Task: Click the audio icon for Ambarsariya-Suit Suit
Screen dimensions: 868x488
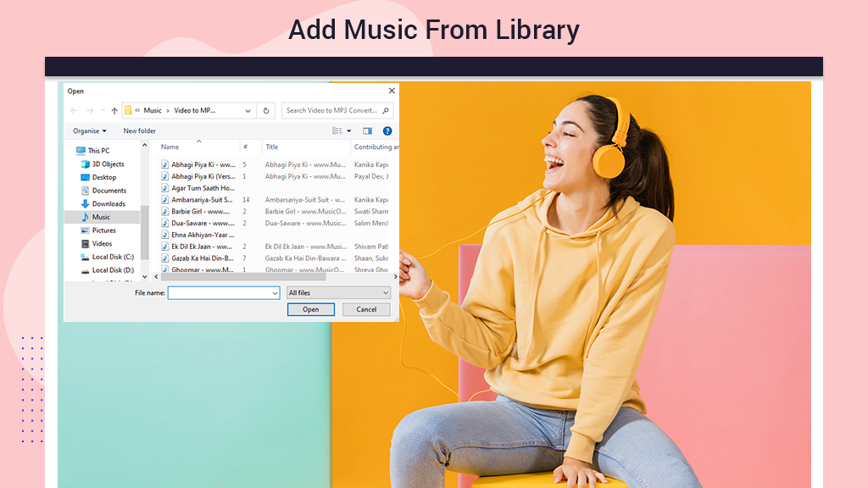Action: 165,200
